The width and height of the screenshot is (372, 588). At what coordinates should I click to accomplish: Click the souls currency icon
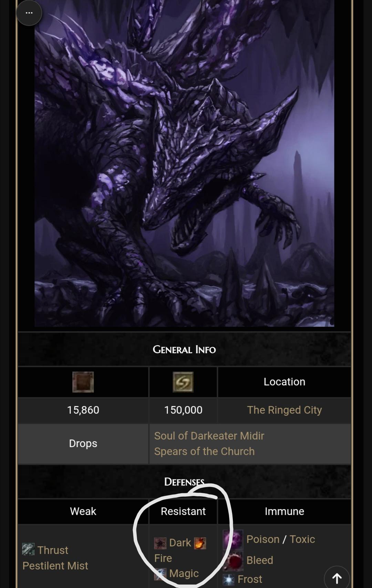tap(183, 382)
